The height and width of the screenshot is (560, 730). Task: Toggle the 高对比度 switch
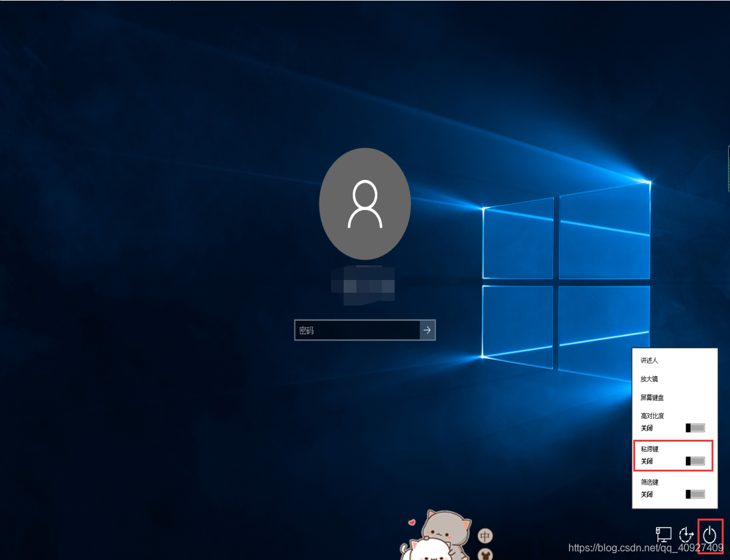click(x=695, y=428)
